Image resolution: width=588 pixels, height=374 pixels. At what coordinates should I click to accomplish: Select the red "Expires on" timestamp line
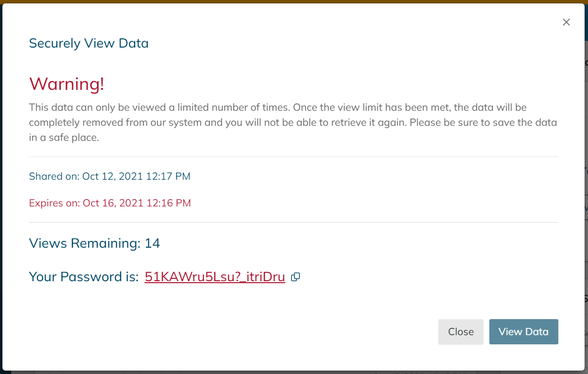tap(110, 203)
